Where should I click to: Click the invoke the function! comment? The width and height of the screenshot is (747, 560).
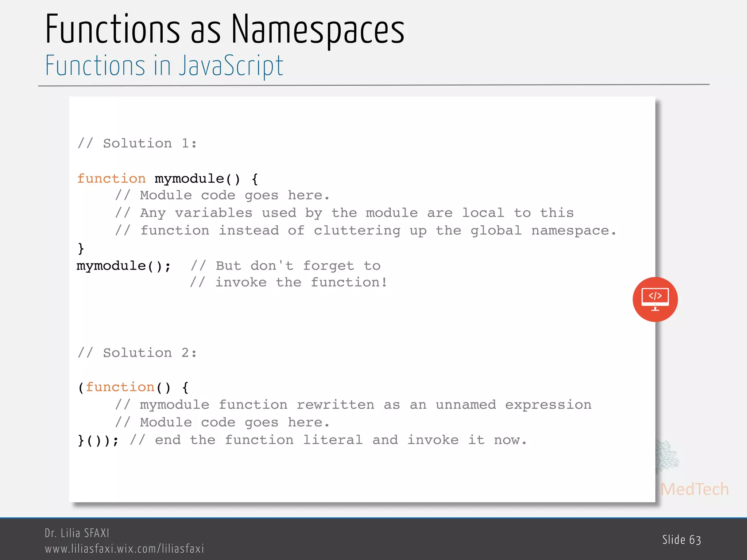click(288, 282)
